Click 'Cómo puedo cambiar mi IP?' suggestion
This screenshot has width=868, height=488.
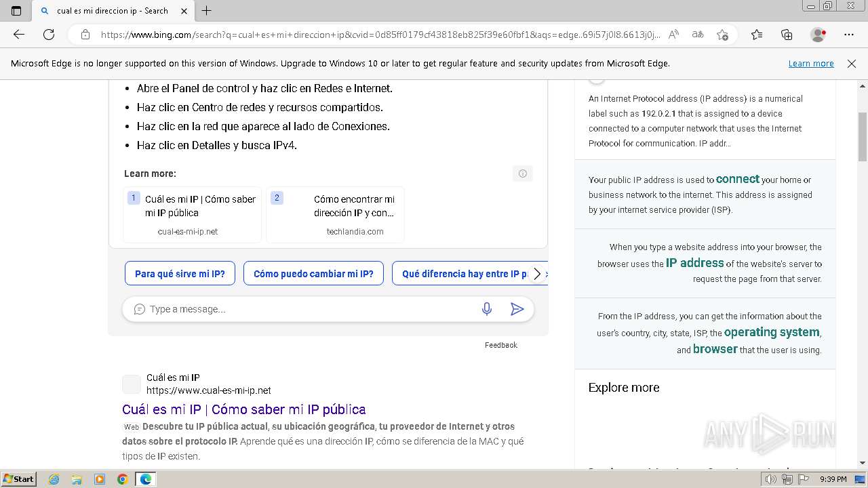click(313, 274)
